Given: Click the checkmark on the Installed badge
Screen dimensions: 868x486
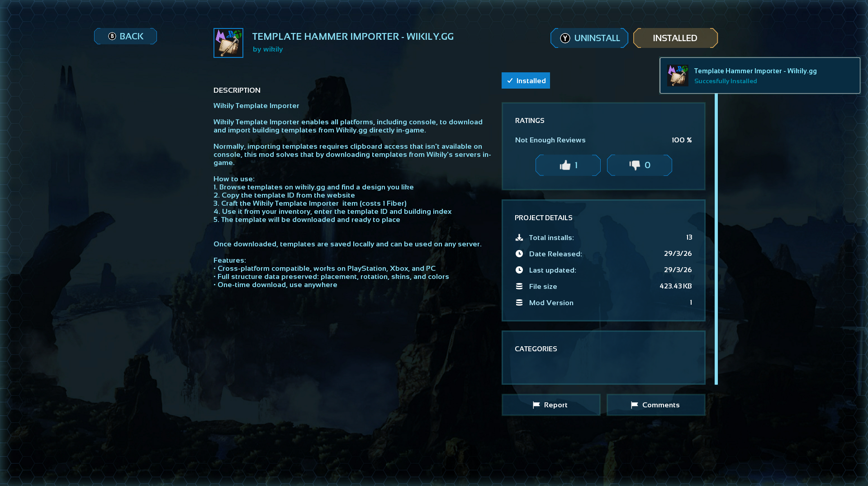Looking at the screenshot, I should [510, 80].
